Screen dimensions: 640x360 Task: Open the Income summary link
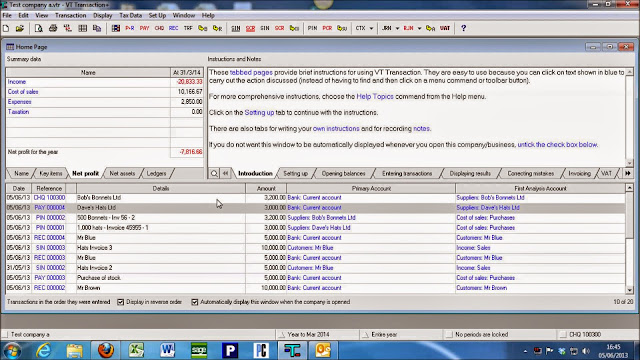pyautogui.click(x=17, y=82)
